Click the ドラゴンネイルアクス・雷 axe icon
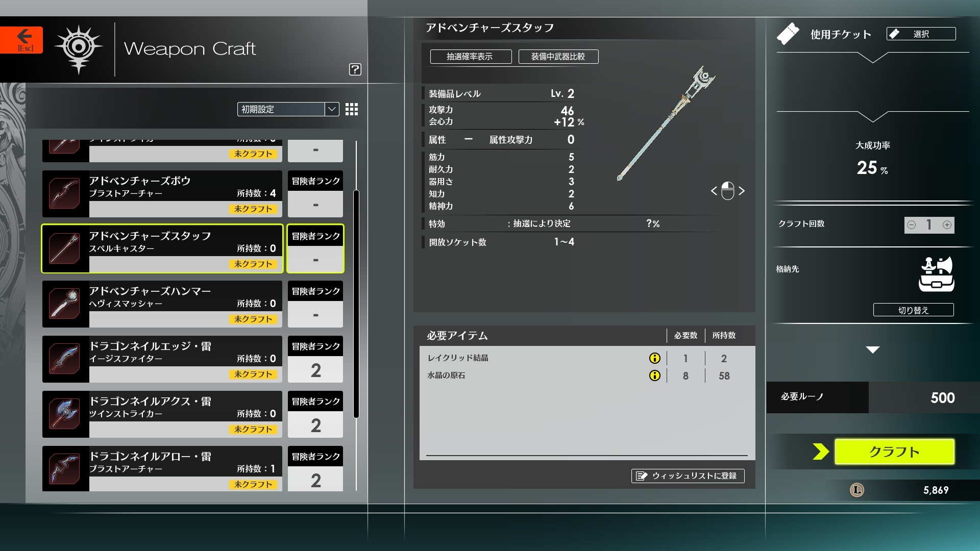 coord(65,414)
